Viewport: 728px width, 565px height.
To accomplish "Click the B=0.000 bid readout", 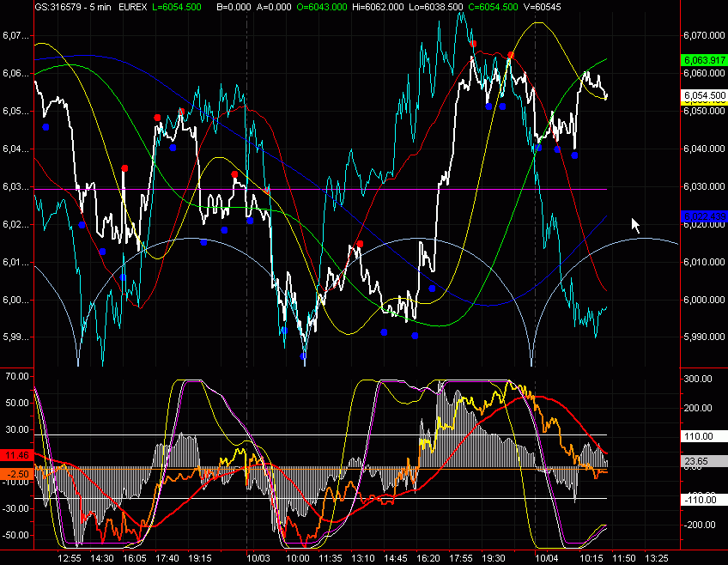I will pos(234,7).
